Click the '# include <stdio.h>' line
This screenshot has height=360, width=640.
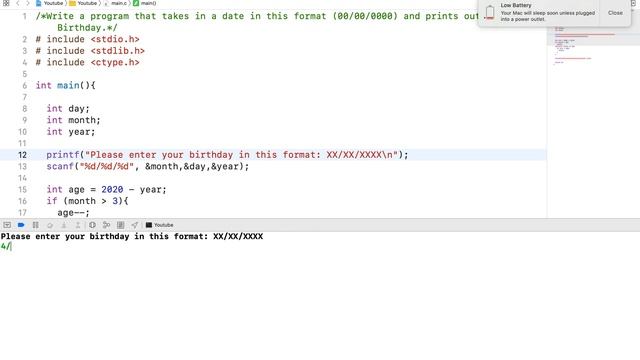point(87,39)
